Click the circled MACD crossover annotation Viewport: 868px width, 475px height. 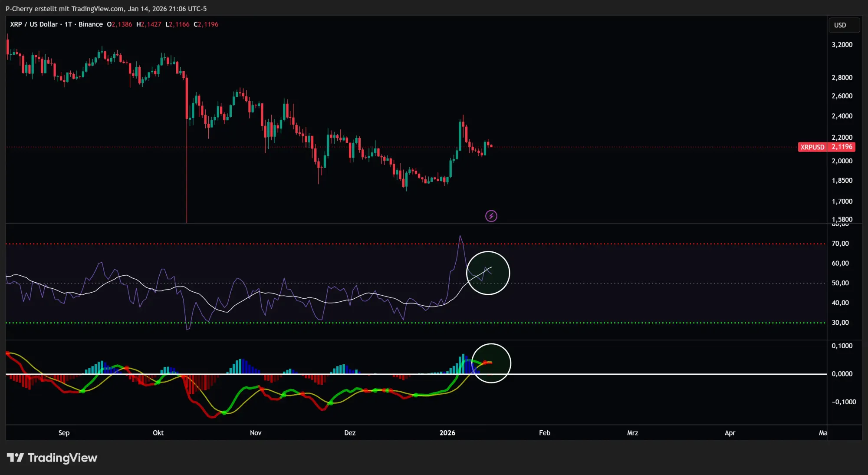492,363
